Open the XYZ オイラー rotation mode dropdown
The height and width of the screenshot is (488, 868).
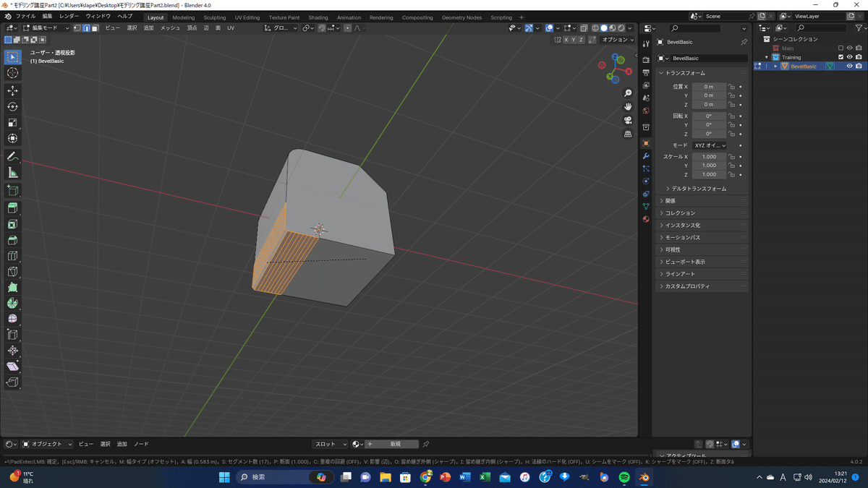pos(710,145)
